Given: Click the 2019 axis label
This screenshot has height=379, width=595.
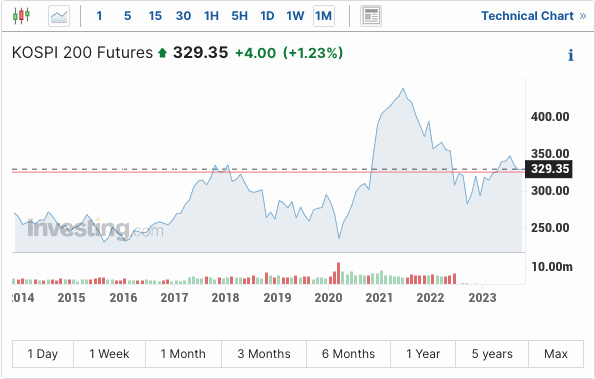Looking at the screenshot, I should point(277,298).
